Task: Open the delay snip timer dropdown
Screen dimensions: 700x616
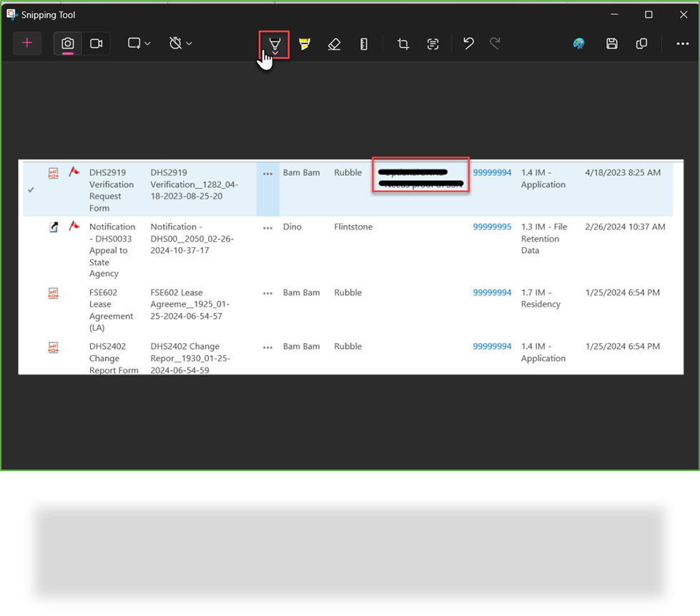Action: click(180, 44)
